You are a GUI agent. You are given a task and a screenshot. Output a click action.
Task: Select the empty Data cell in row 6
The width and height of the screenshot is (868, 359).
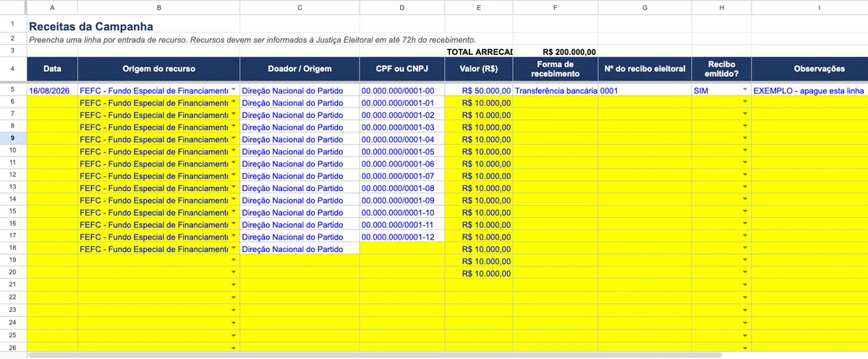52,103
